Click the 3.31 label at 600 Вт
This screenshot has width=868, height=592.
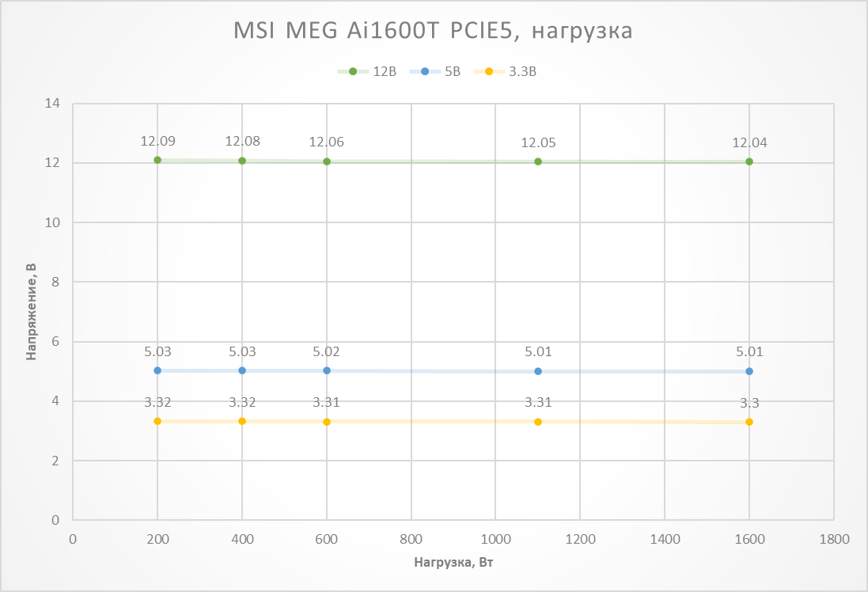coord(327,403)
